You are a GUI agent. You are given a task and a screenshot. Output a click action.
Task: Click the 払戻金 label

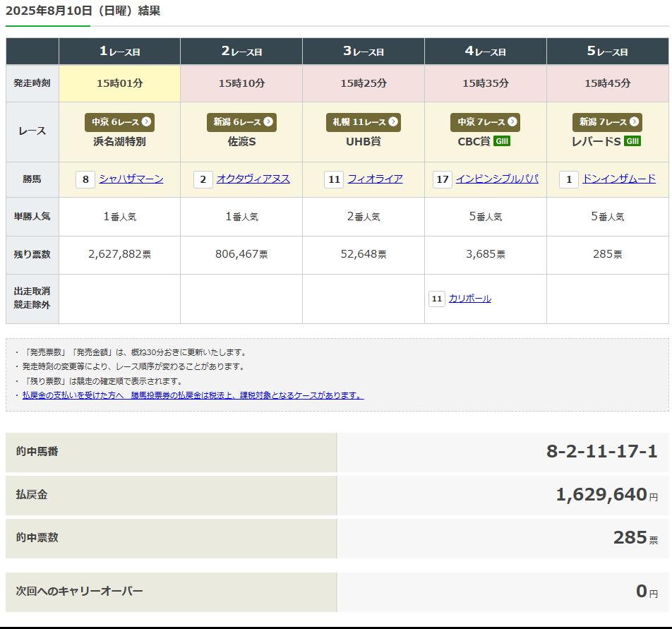32,495
